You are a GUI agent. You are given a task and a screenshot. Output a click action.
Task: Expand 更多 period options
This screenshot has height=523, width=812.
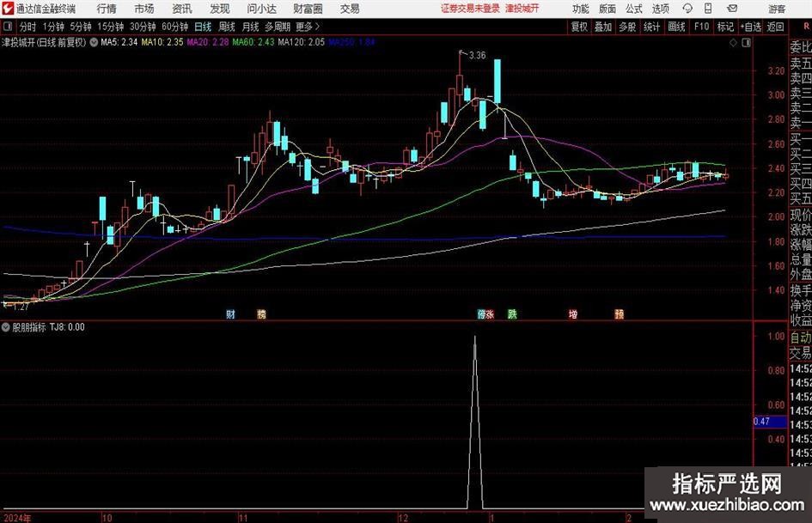click(x=308, y=27)
